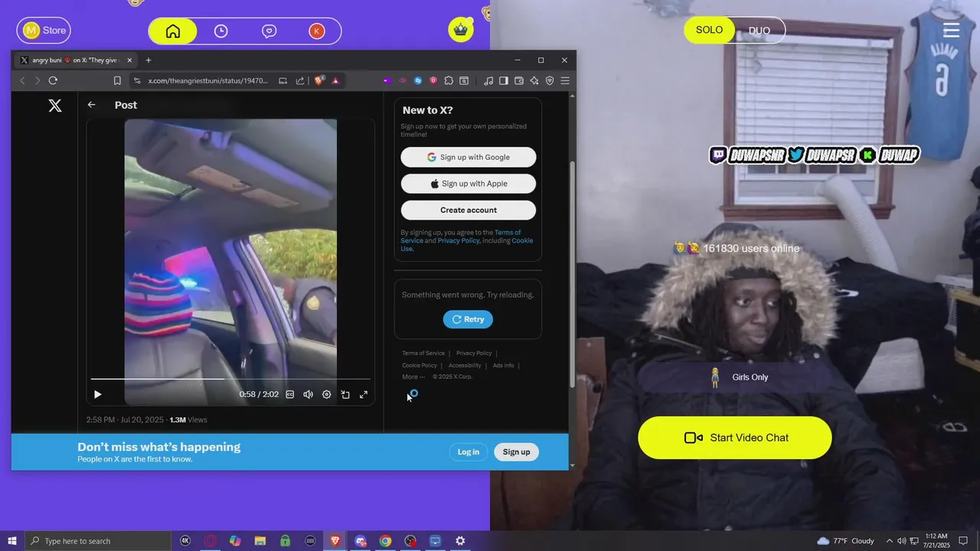Click the X logo in the sidebar
Viewport: 980px width, 551px height.
pyautogui.click(x=55, y=106)
